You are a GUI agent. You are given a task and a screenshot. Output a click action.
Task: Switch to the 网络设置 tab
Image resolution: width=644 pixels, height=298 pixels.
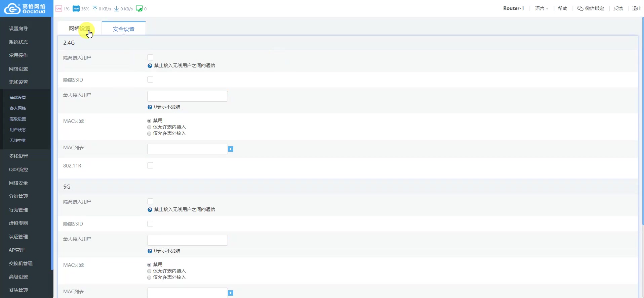pos(80,29)
